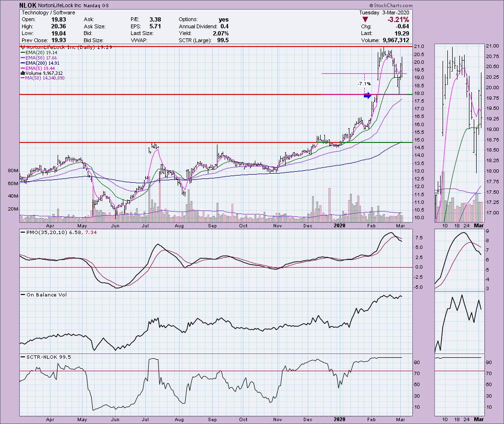Viewport: 504px width, 424px height.
Task: Click the Chg value -0.64
Action: [x=403, y=27]
